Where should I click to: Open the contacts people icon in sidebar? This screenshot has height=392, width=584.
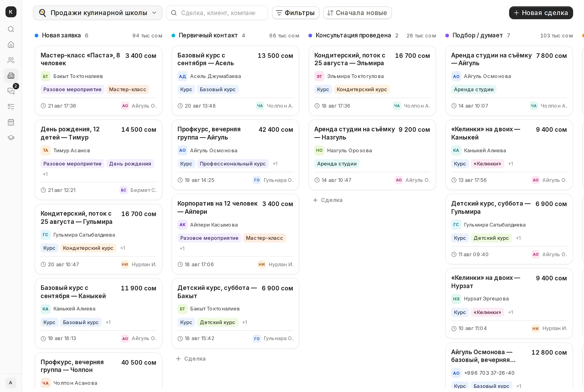tap(11, 60)
